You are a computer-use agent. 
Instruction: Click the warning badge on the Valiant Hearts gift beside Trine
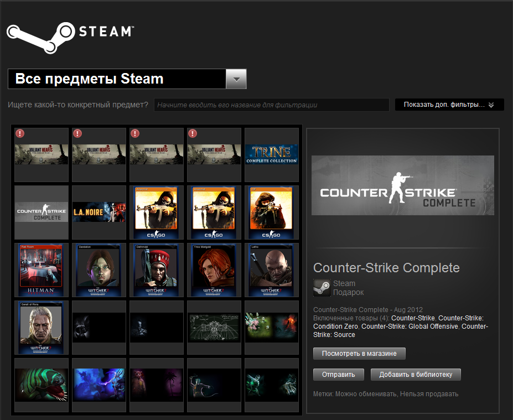pyautogui.click(x=193, y=133)
